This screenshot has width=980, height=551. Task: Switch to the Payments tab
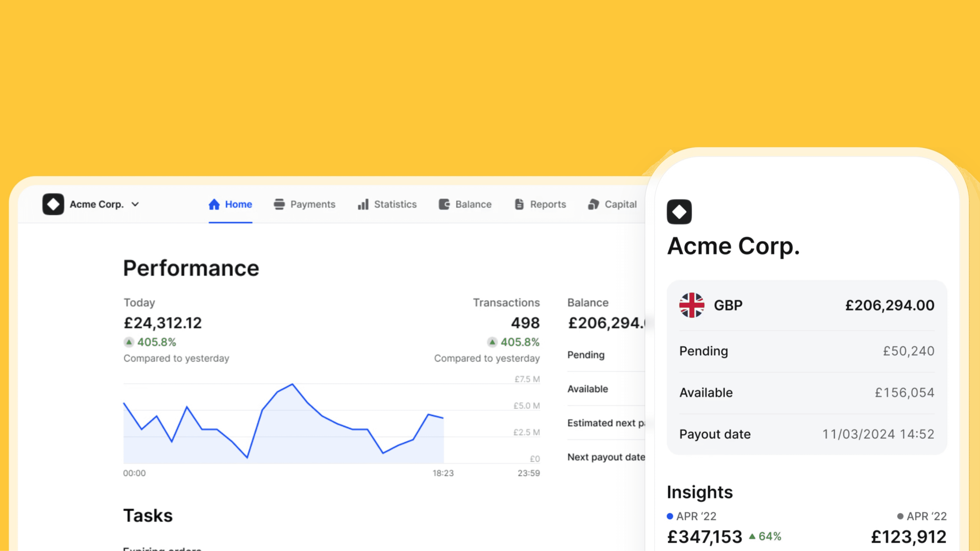pyautogui.click(x=313, y=204)
